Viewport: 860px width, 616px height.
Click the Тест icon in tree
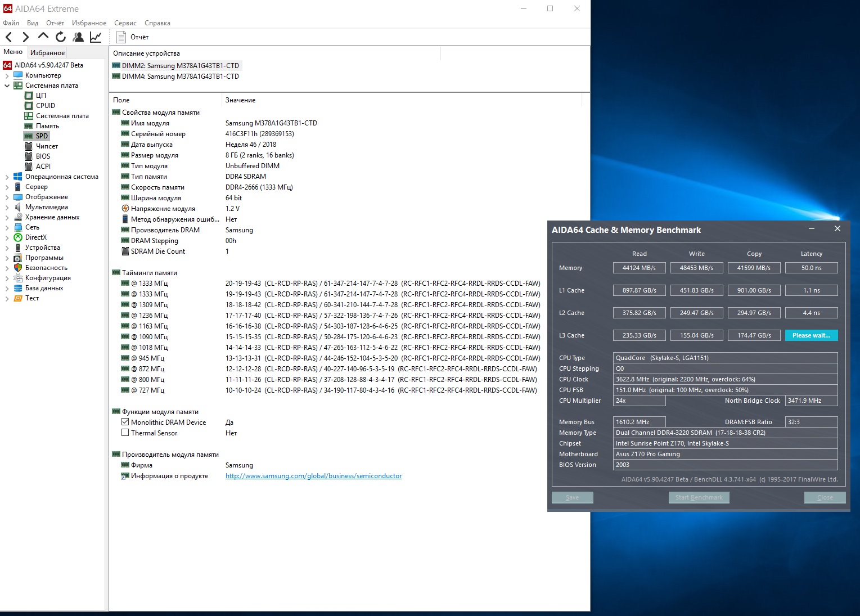coord(18,298)
